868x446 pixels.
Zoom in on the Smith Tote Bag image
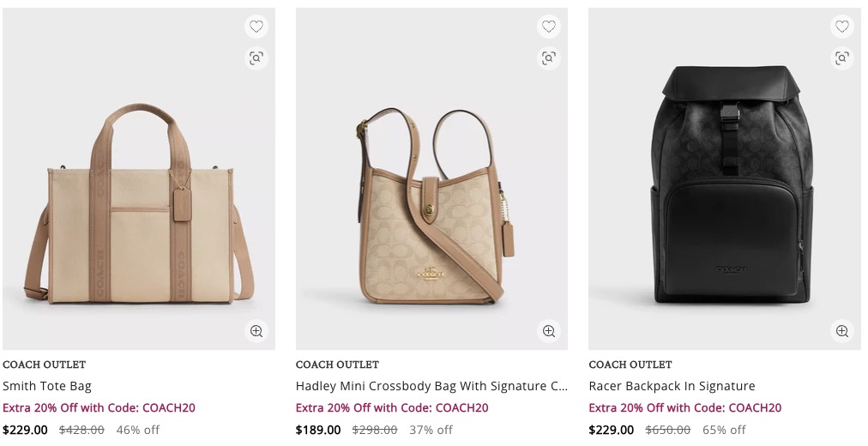click(256, 331)
